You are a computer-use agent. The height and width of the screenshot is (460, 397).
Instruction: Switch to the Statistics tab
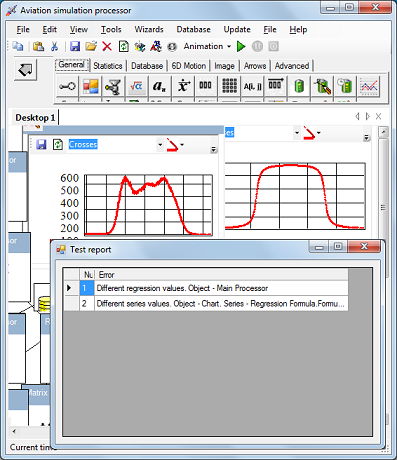pos(108,66)
